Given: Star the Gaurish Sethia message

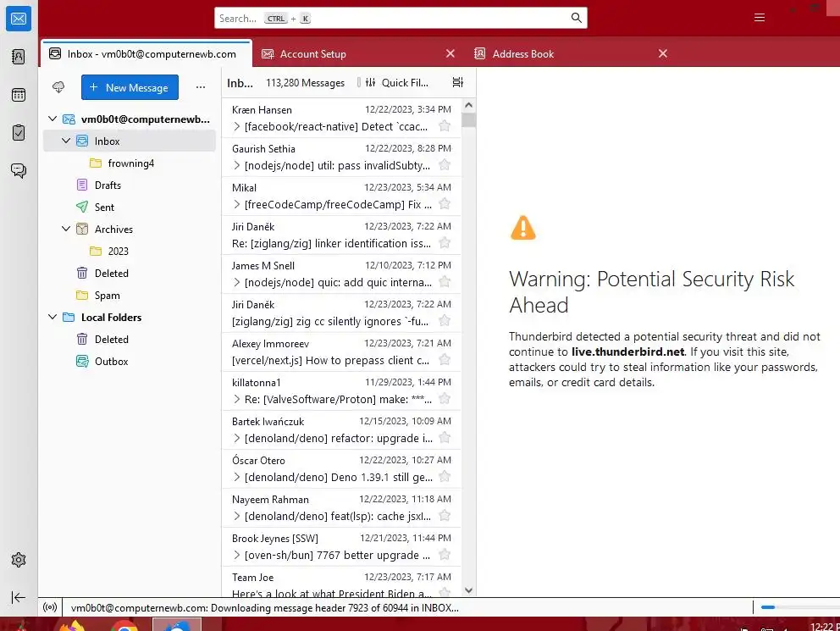Looking at the screenshot, I should [x=444, y=165].
